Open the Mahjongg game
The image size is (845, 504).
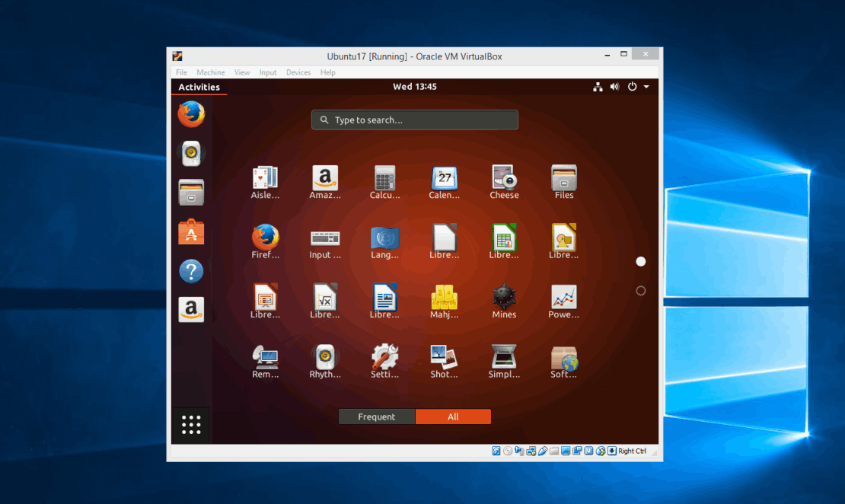click(x=444, y=301)
